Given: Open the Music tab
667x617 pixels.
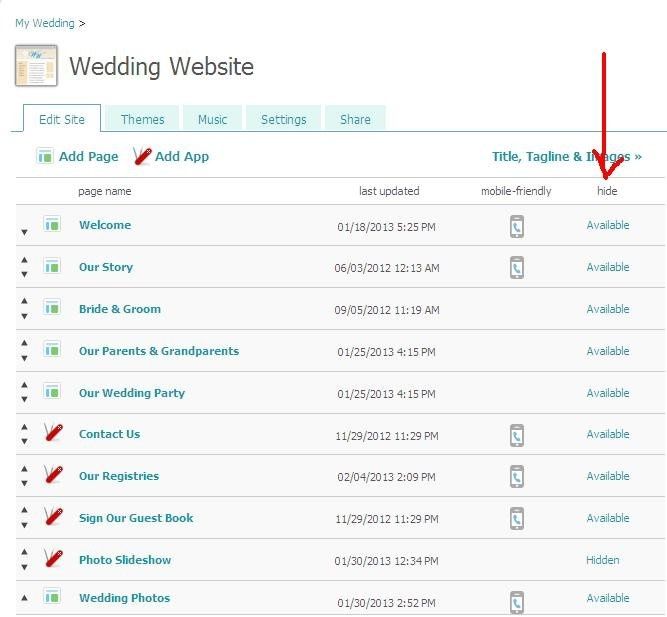Looking at the screenshot, I should 212,119.
